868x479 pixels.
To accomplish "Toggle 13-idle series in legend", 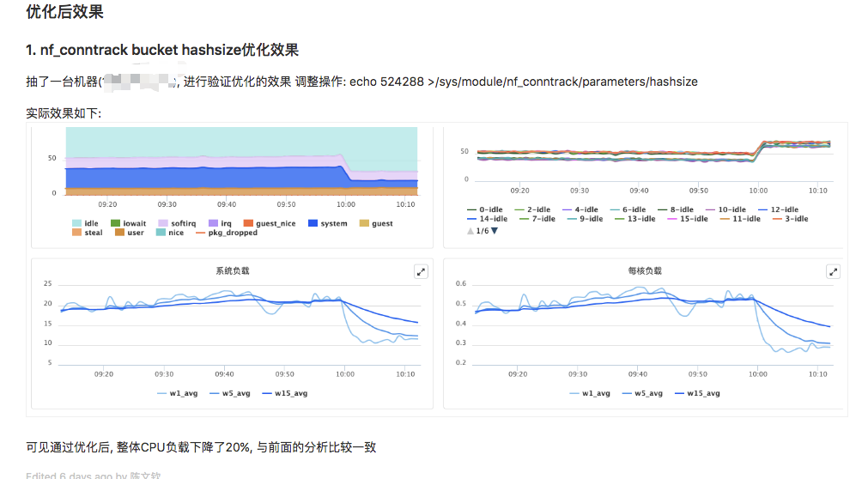I will point(635,219).
